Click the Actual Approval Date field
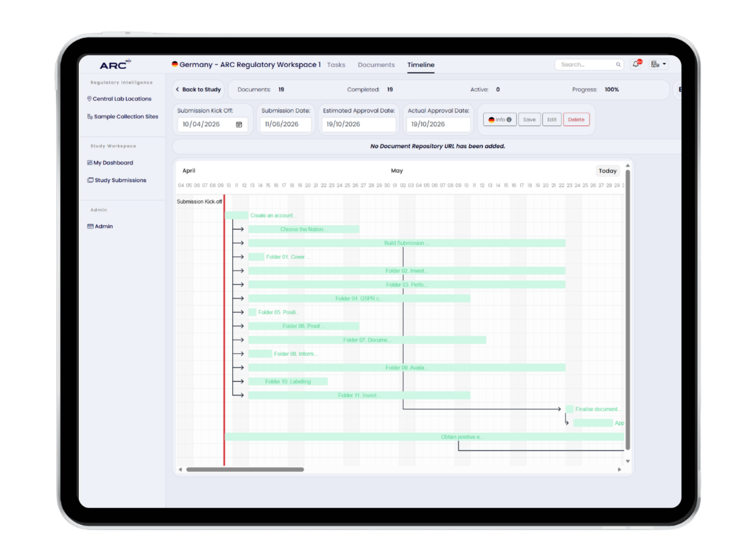This screenshot has height=560, width=756. point(438,125)
